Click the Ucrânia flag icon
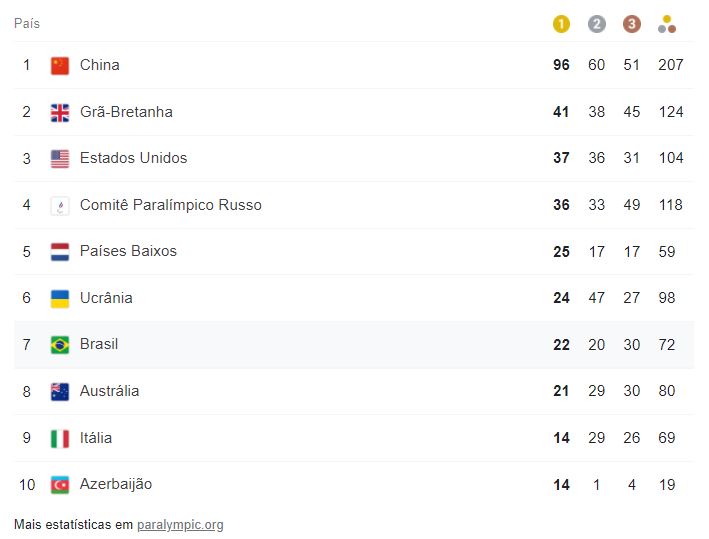Screen dimensions: 709x539 pos(60,298)
